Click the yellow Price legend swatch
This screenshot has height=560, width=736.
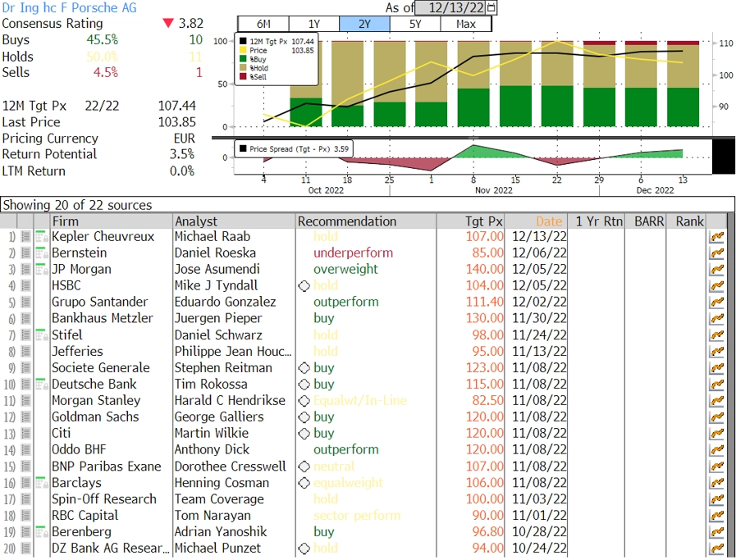pyautogui.click(x=243, y=50)
